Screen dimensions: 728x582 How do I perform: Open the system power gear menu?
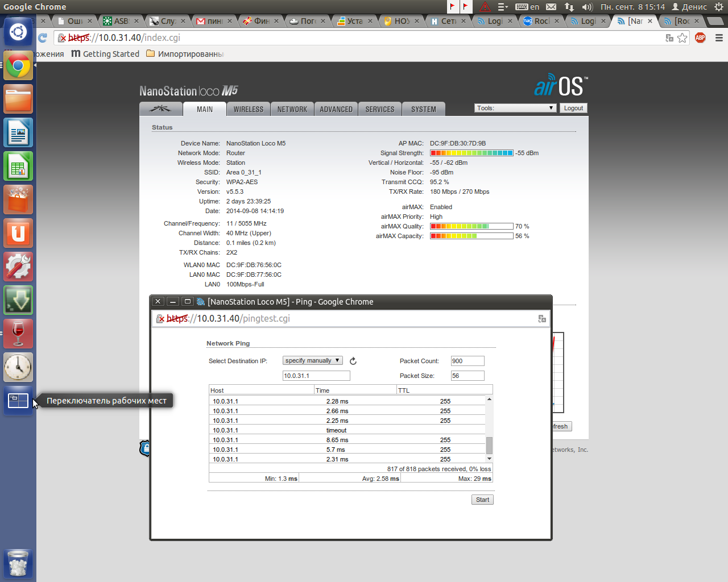pyautogui.click(x=719, y=7)
